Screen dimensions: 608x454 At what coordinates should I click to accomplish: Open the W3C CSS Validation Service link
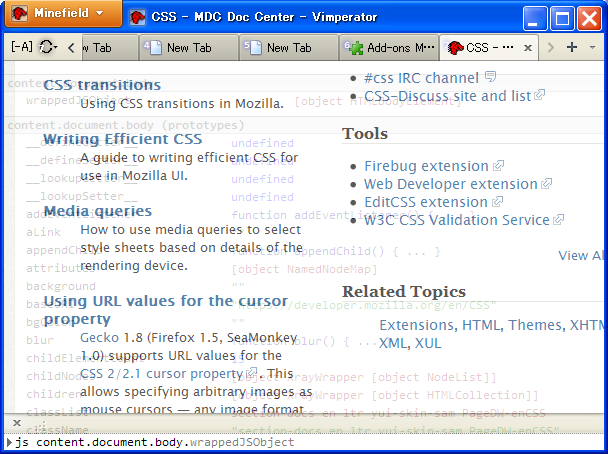tap(456, 220)
